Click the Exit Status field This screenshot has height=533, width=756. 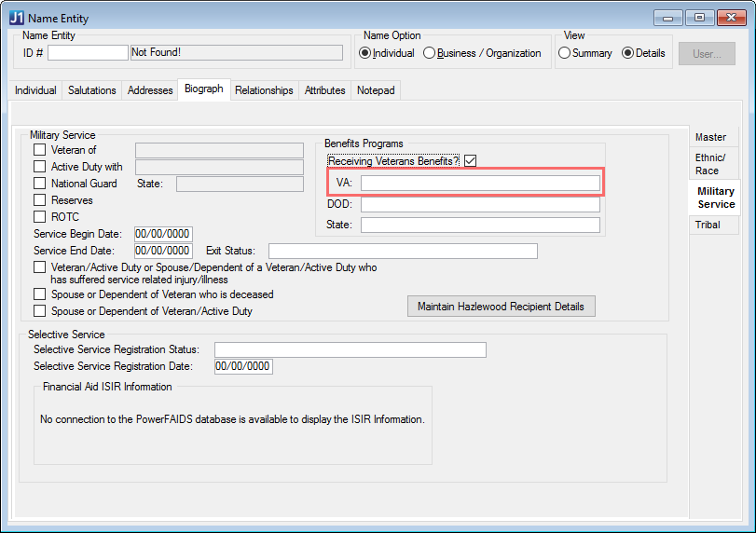pos(403,251)
